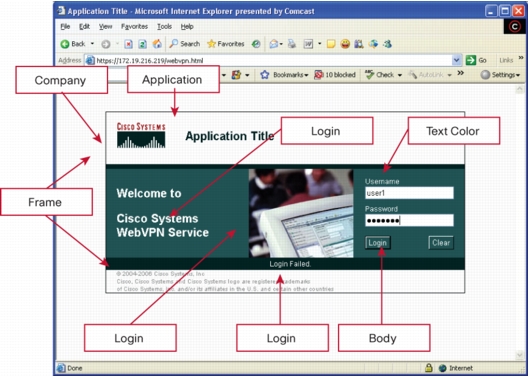Click the Stop page loading icon
The width and height of the screenshot is (530, 377).
click(128, 44)
